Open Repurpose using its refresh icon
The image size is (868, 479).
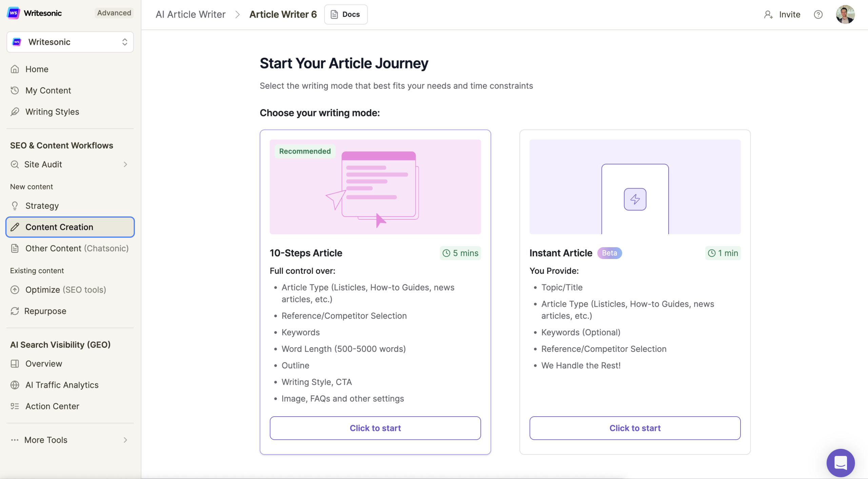pyautogui.click(x=15, y=311)
